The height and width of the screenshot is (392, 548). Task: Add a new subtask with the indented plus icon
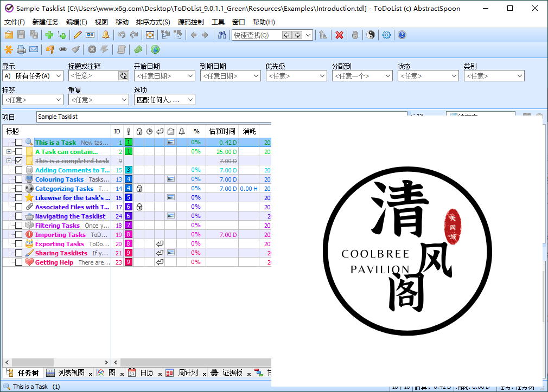[x=62, y=35]
